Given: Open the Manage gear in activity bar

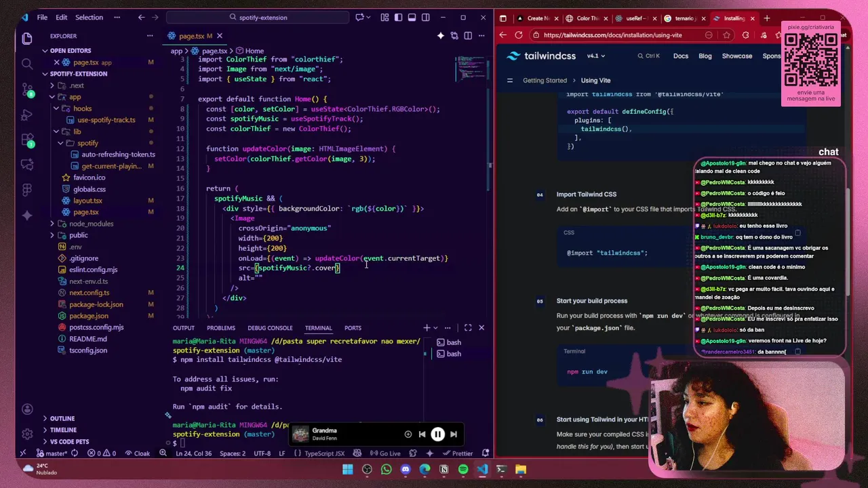Looking at the screenshot, I should point(27,434).
